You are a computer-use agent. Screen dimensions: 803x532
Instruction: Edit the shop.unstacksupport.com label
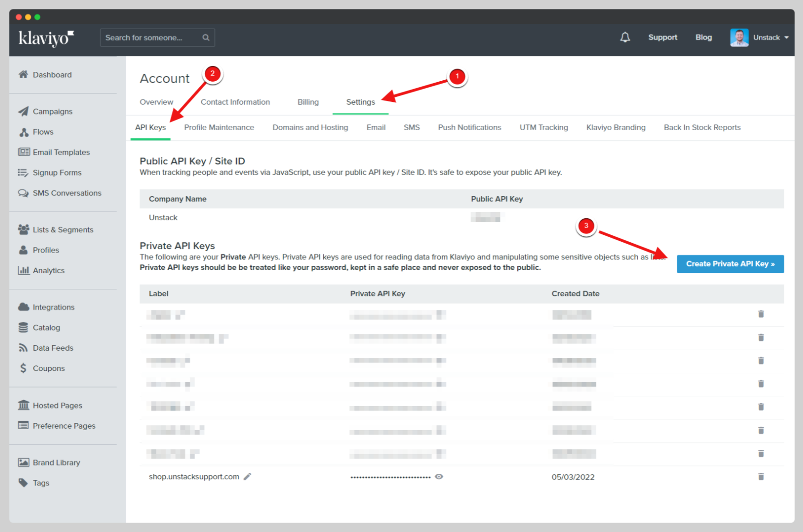248,477
